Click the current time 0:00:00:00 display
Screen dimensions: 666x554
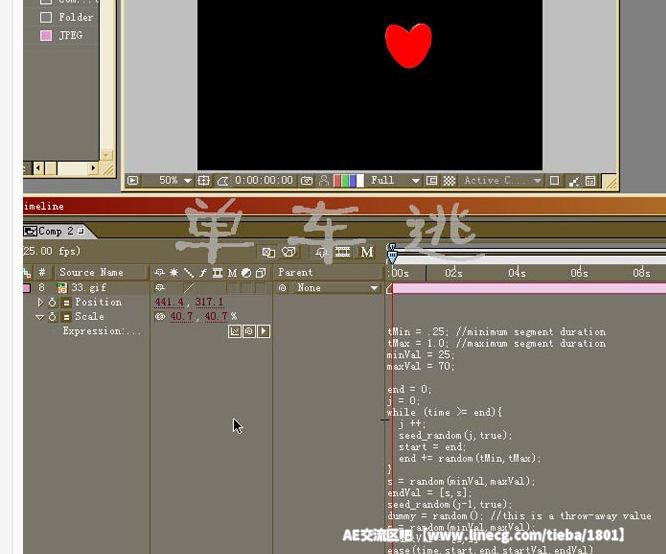point(264,181)
